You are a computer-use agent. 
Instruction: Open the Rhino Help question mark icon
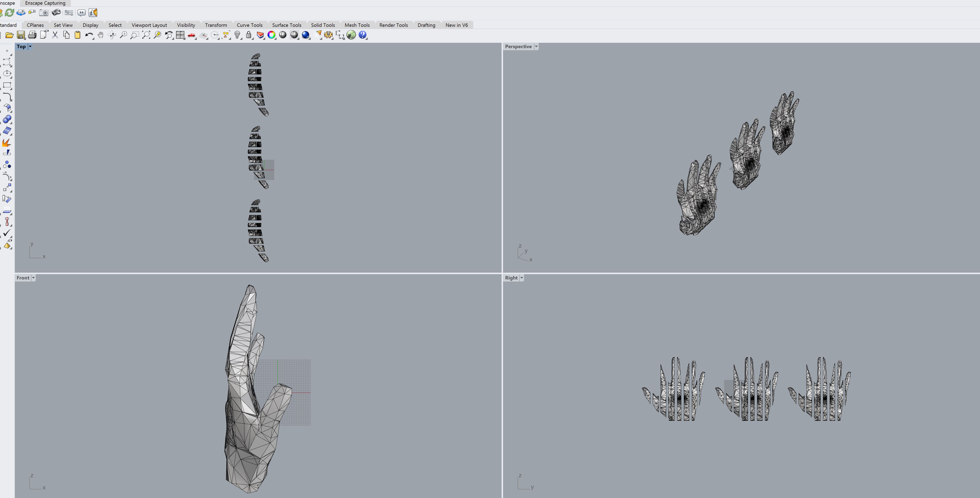click(x=363, y=35)
